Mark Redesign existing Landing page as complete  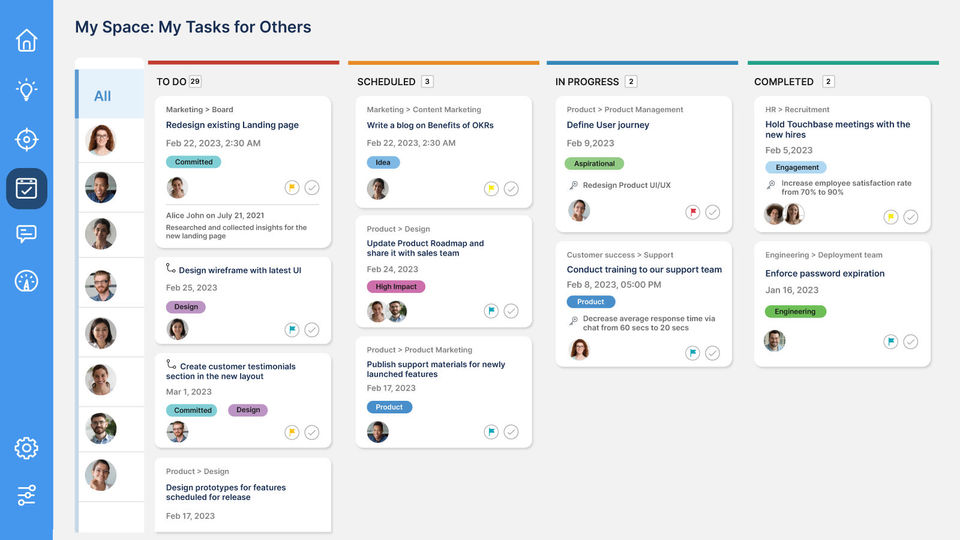click(x=312, y=187)
